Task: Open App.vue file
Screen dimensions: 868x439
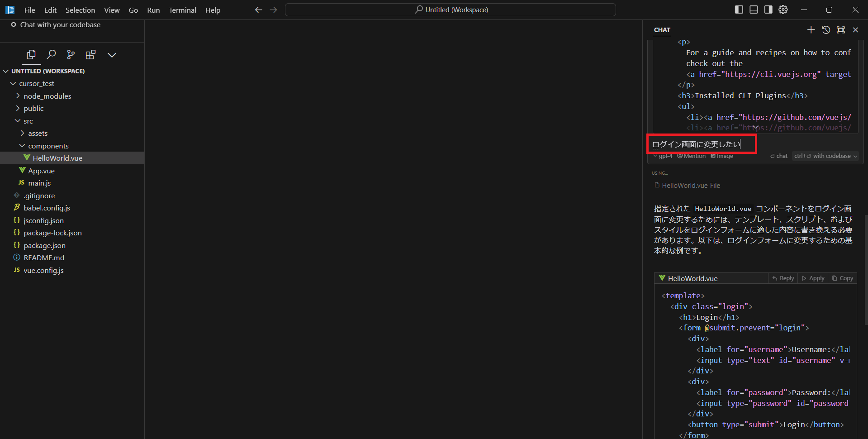Action: 72,171
